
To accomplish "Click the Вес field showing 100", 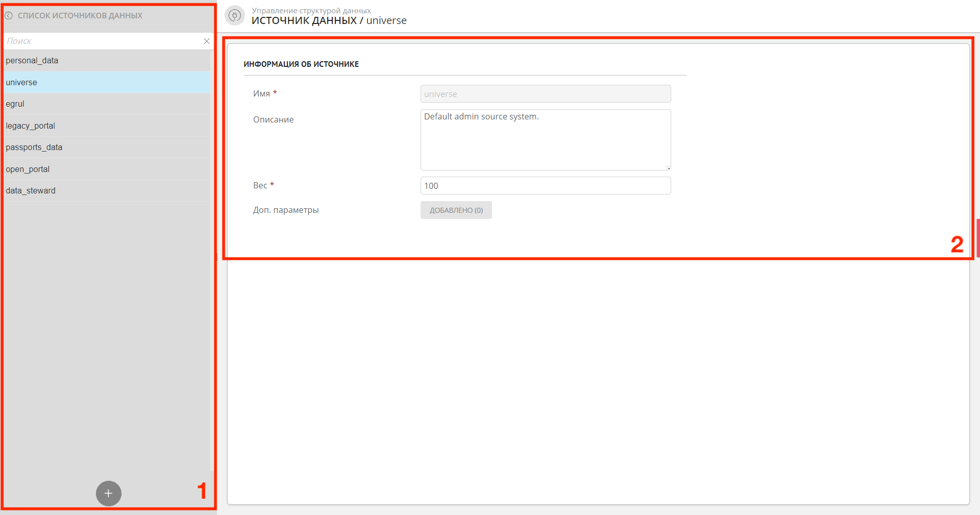I will (x=545, y=186).
